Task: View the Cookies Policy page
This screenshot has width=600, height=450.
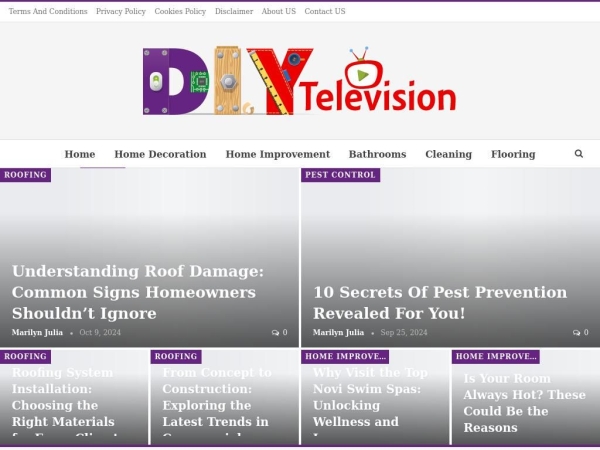Action: [x=180, y=11]
